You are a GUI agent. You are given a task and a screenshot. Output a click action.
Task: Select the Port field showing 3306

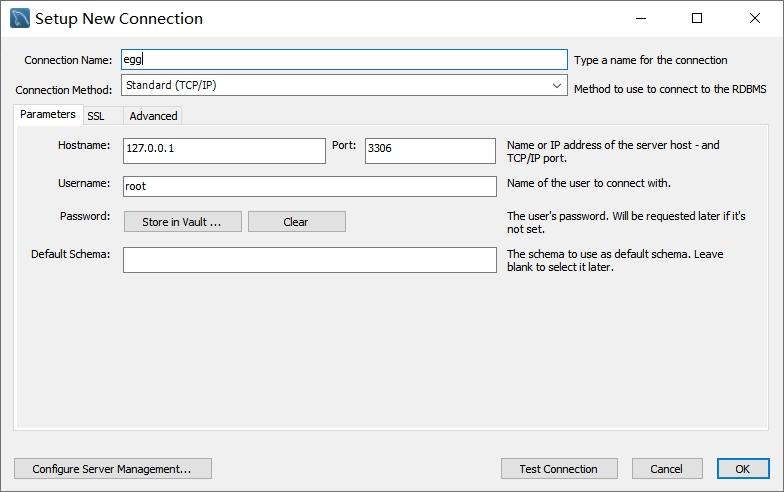click(x=430, y=150)
